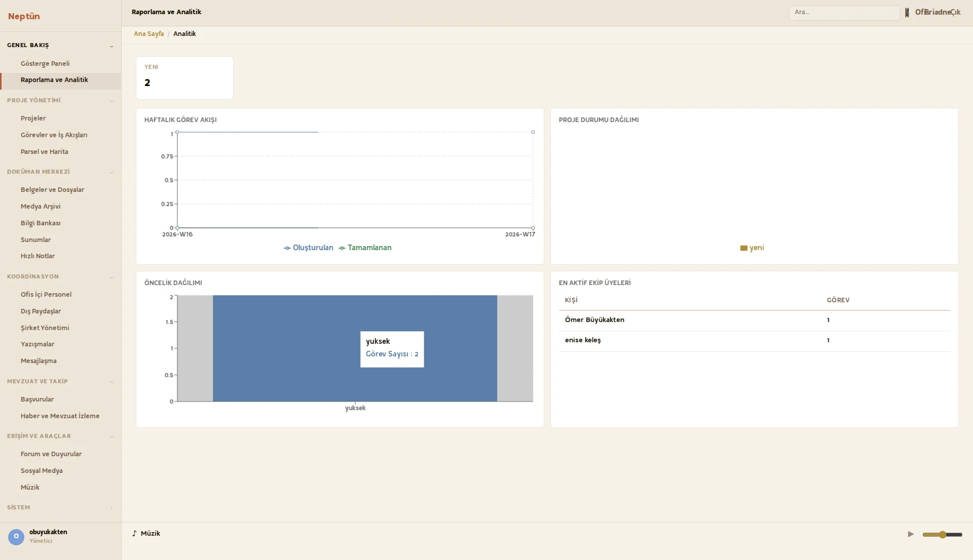
Task: Toggle the Tamamlanan series in chart legend
Action: [x=365, y=248]
